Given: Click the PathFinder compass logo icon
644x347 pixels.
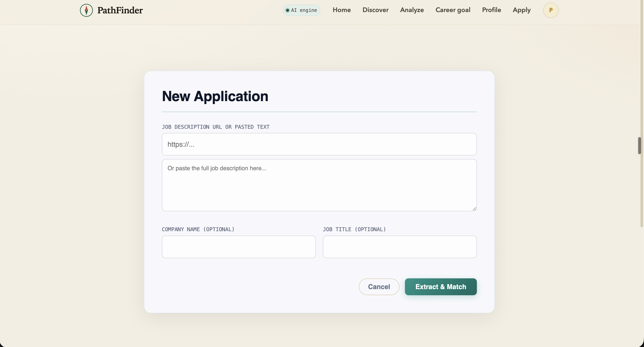Looking at the screenshot, I should coord(86,10).
